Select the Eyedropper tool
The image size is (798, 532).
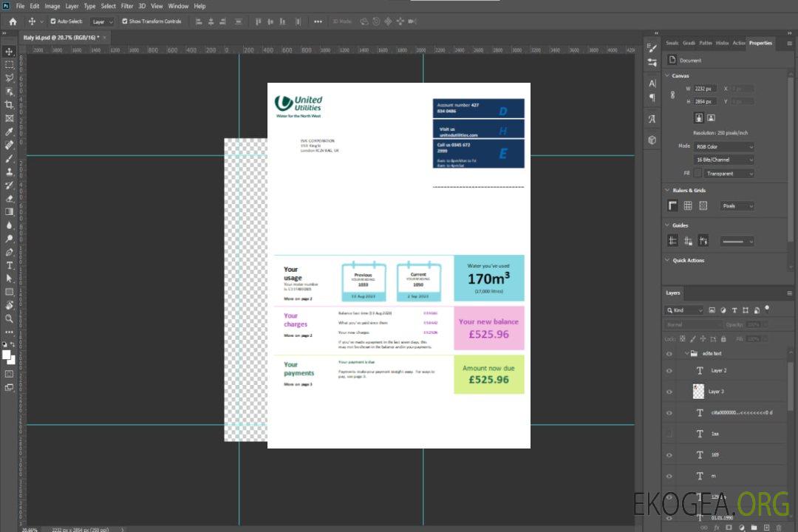pos(9,132)
